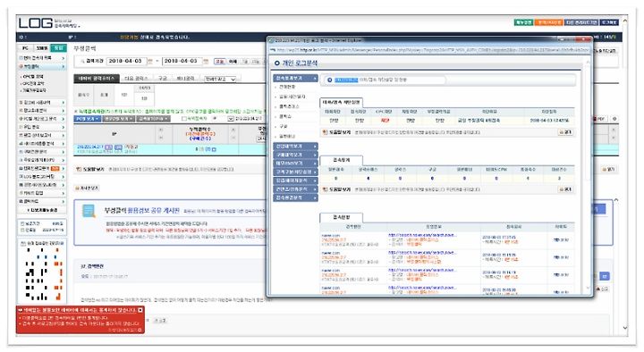Export with the PDF button
The width and height of the screenshot is (644, 352).
point(599,119)
